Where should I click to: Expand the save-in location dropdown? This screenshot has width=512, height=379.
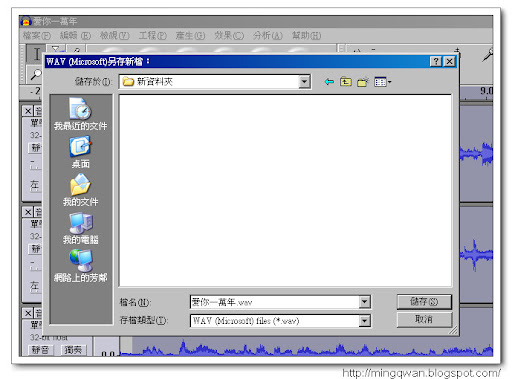tap(304, 82)
